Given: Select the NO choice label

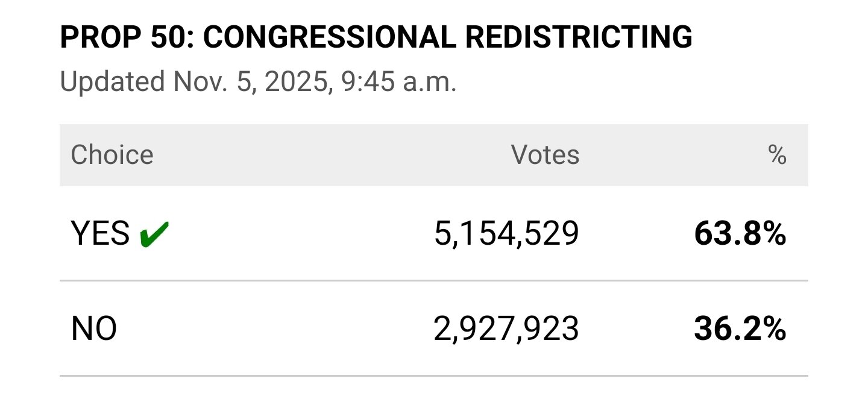Looking at the screenshot, I should coord(94,329).
